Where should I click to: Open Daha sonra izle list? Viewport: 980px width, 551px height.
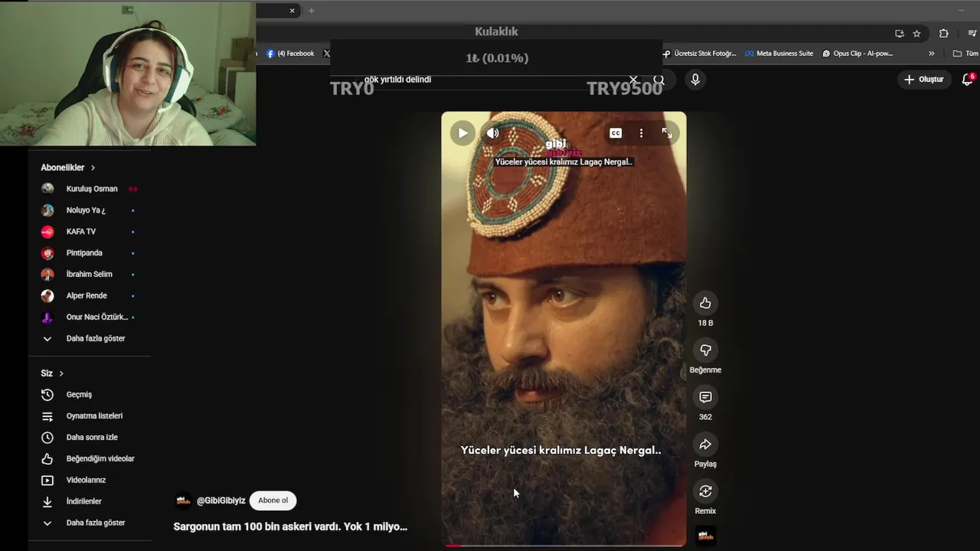[90, 438]
